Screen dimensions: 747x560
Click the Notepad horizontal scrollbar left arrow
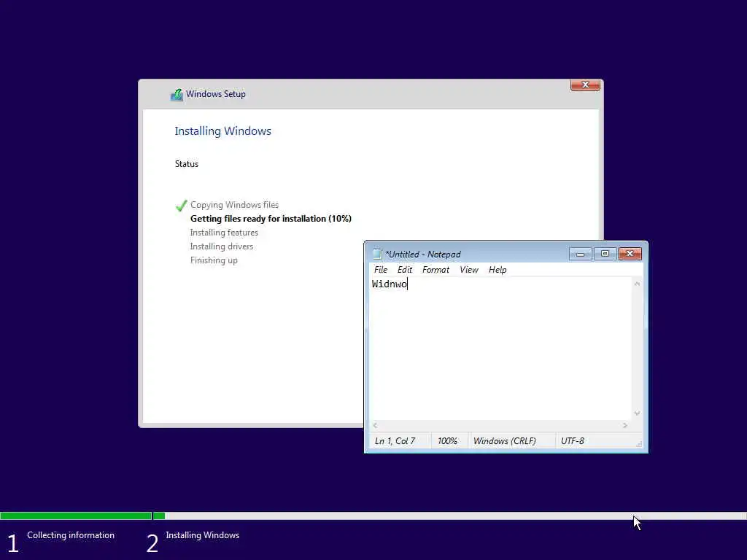376,425
